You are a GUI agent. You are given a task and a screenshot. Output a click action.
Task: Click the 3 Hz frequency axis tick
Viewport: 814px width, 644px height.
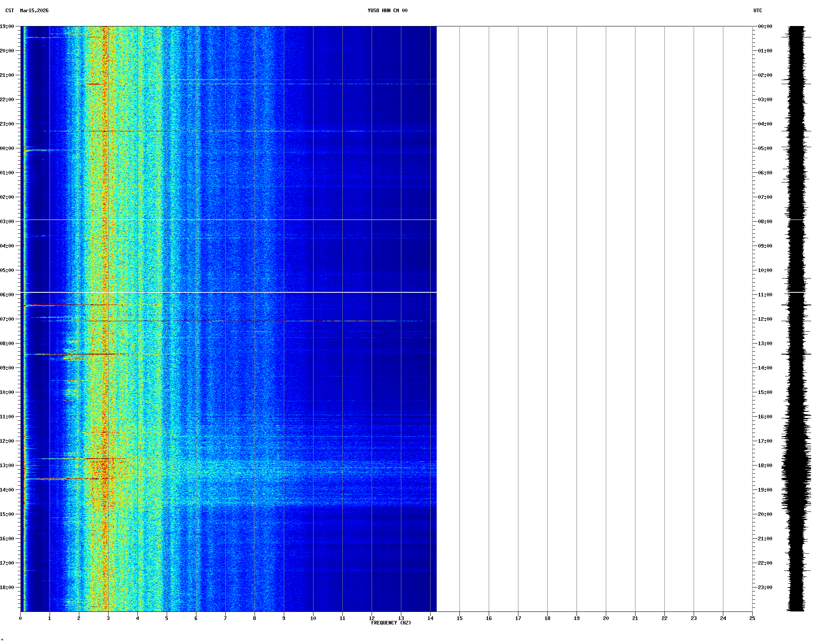108,618
